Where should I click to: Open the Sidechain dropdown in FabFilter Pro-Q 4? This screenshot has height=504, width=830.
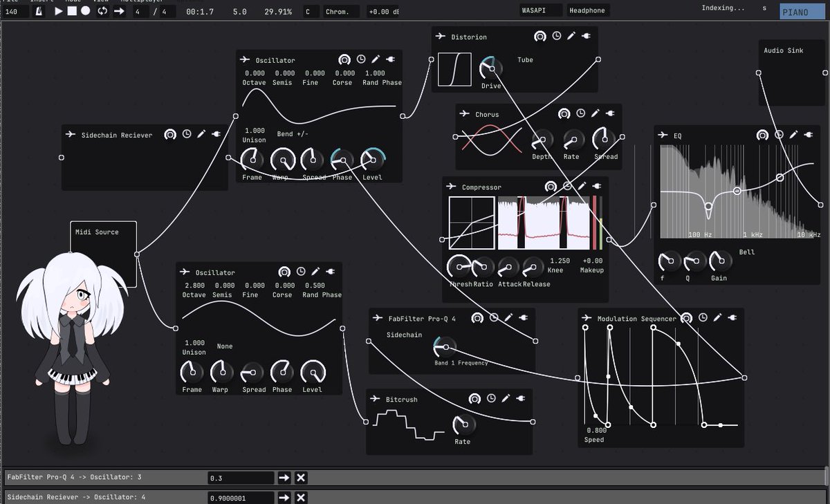tap(404, 335)
